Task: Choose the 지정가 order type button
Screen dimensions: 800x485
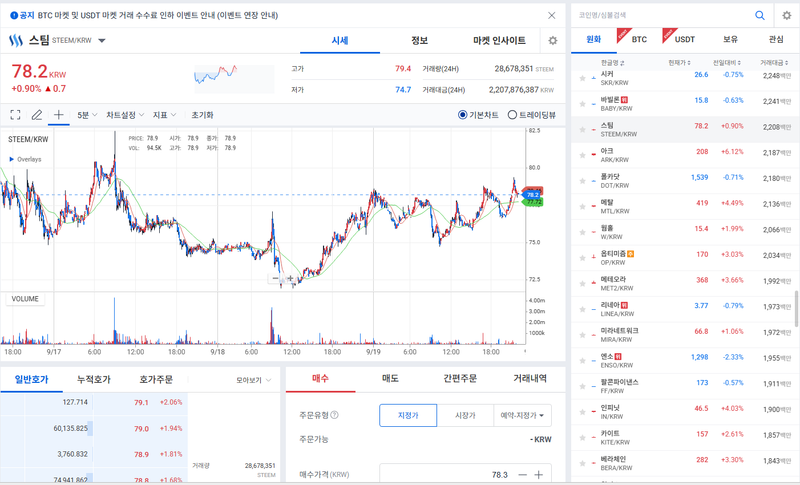Action: click(408, 415)
